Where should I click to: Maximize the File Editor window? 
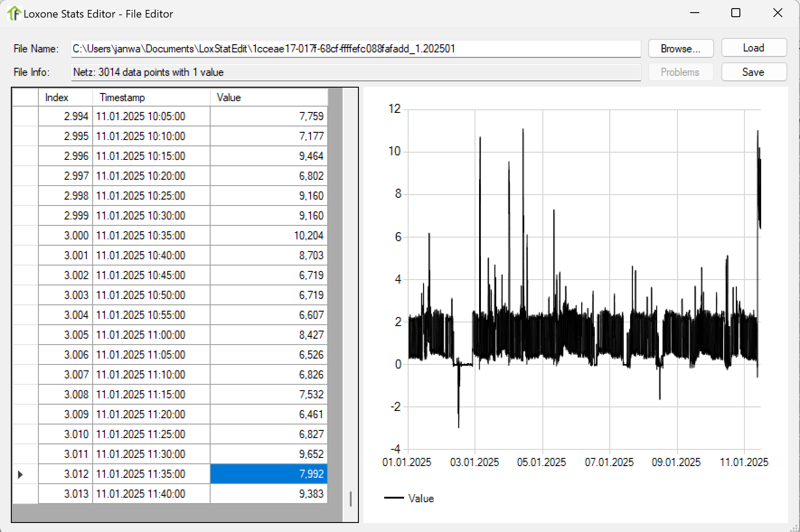tap(735, 13)
